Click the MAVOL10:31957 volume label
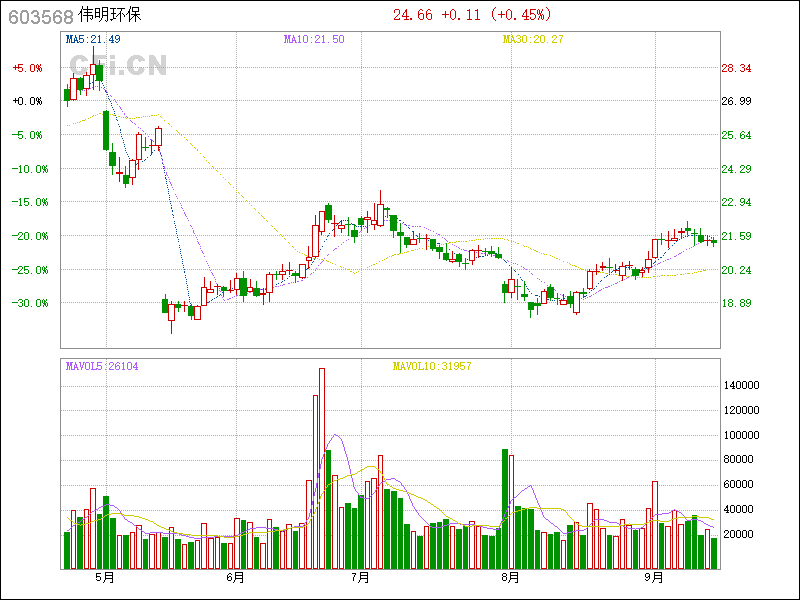 431,366
